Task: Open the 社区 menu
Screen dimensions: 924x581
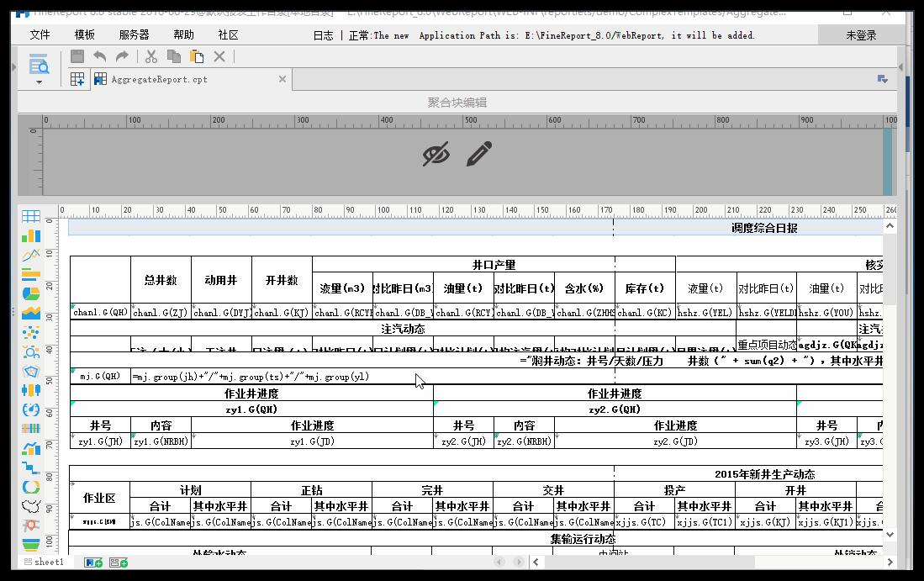Action: point(228,34)
